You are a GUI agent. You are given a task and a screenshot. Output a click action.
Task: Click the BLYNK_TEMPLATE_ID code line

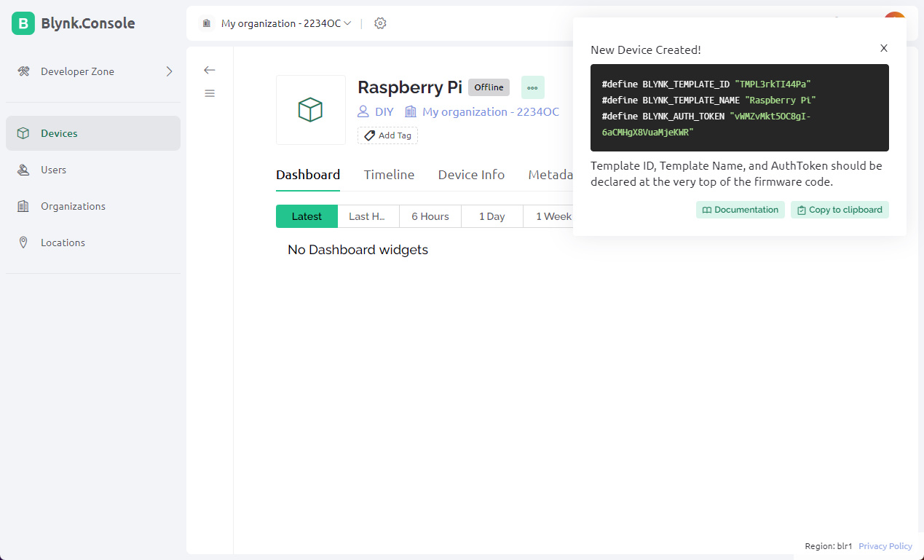[706, 84]
